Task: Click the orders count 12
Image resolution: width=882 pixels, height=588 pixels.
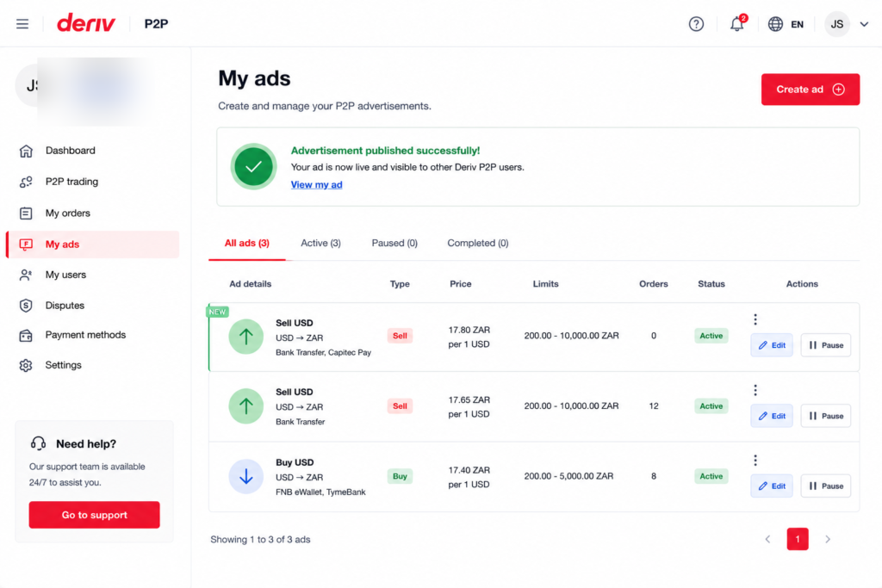Action: (654, 405)
